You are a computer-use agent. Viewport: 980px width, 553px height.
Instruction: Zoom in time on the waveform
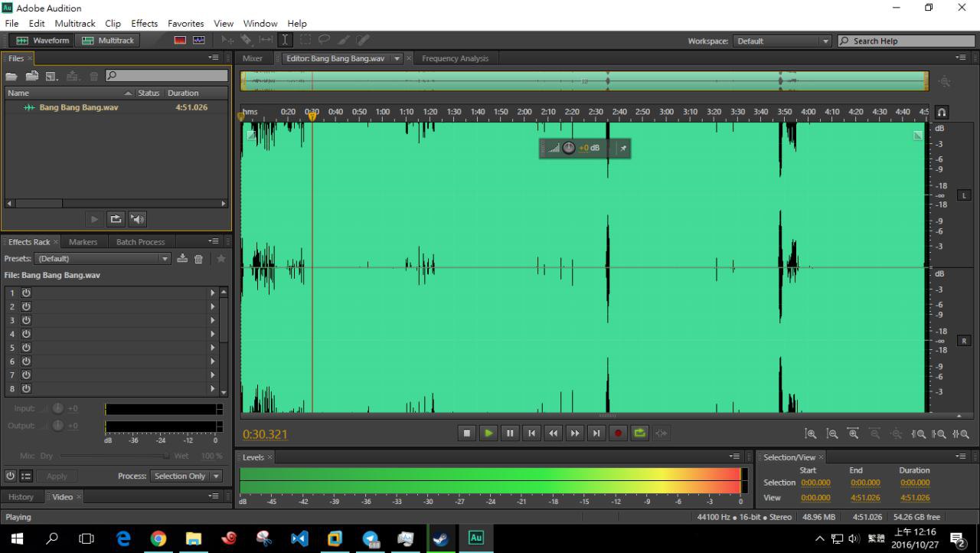(854, 434)
